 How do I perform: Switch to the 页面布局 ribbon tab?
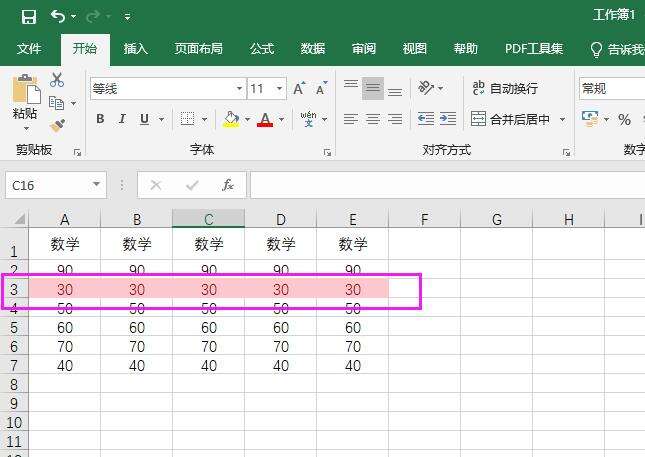[198, 49]
